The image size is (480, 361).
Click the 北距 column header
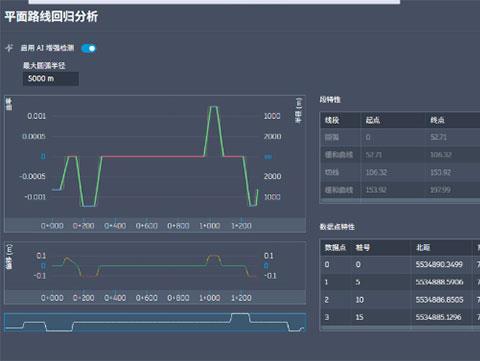pos(423,247)
